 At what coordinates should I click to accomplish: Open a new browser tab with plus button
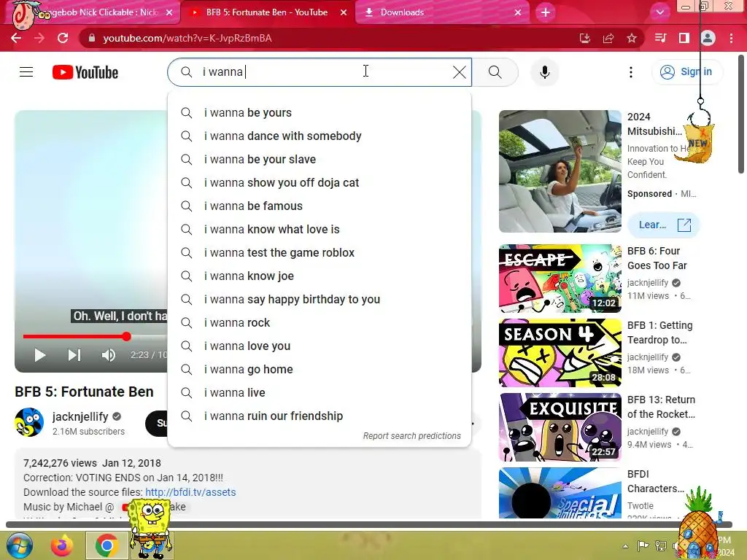pos(546,12)
